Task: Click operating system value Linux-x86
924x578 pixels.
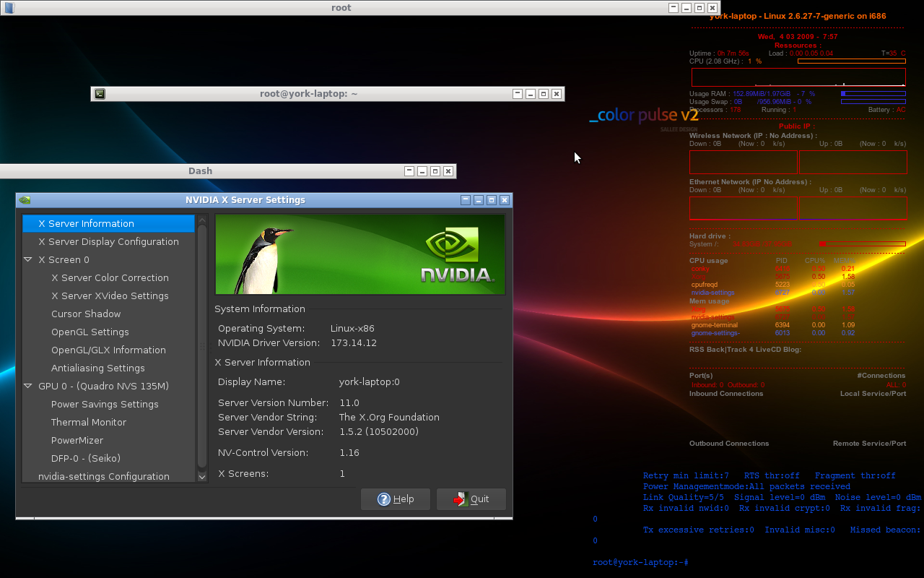Action: point(352,329)
